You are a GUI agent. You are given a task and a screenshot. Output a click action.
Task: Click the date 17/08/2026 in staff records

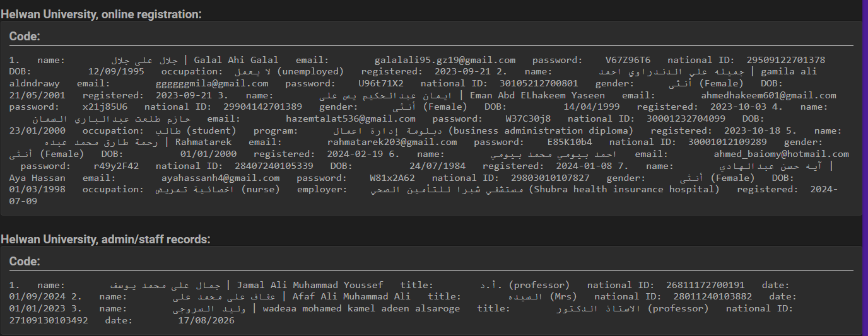pos(206,320)
